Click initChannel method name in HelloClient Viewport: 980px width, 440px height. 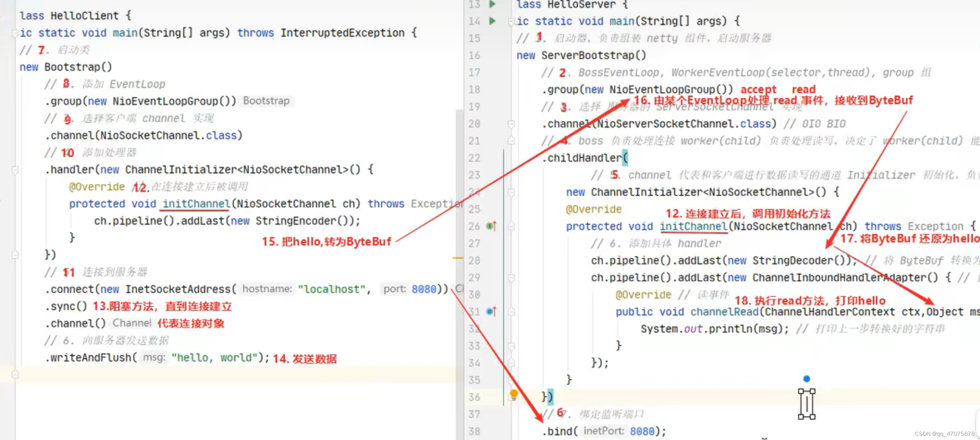pos(196,204)
